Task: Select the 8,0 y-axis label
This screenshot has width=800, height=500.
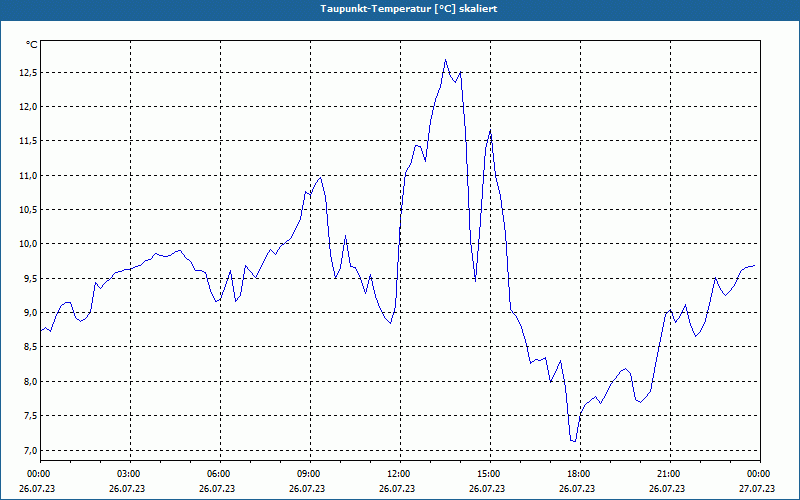Action: point(30,382)
